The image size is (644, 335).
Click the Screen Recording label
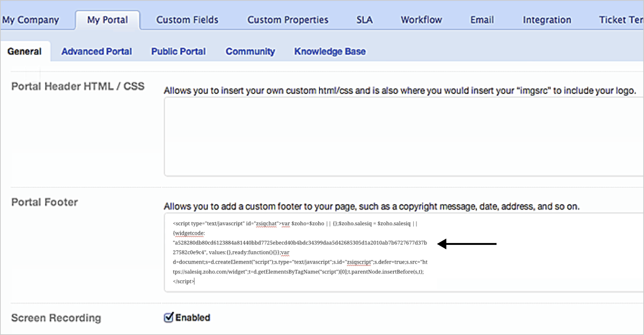(x=56, y=318)
